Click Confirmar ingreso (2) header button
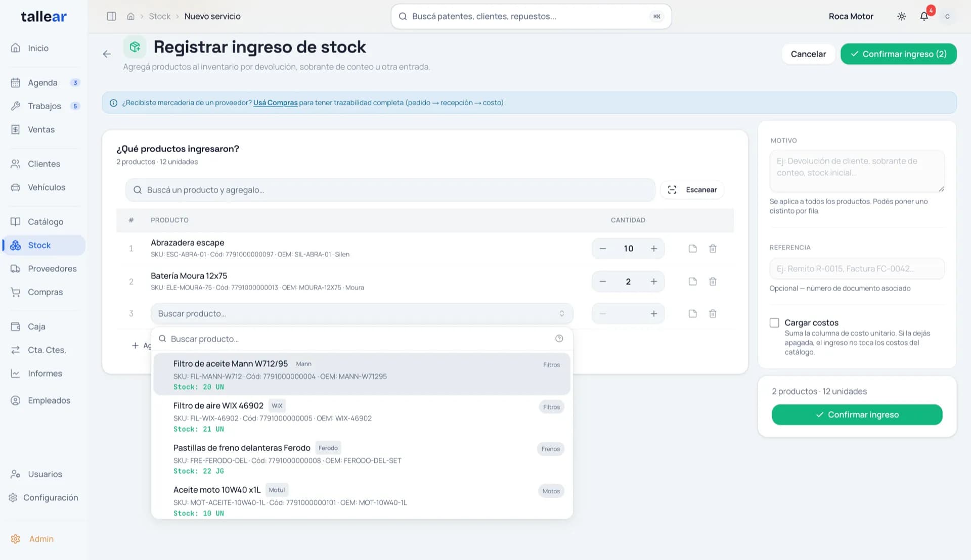The image size is (971, 560). 898,54
